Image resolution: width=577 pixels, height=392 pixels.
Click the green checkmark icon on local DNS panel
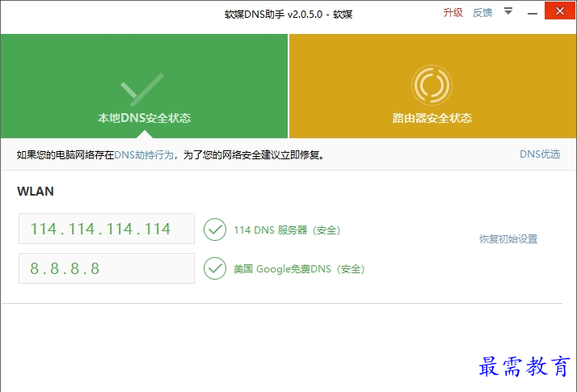142,90
